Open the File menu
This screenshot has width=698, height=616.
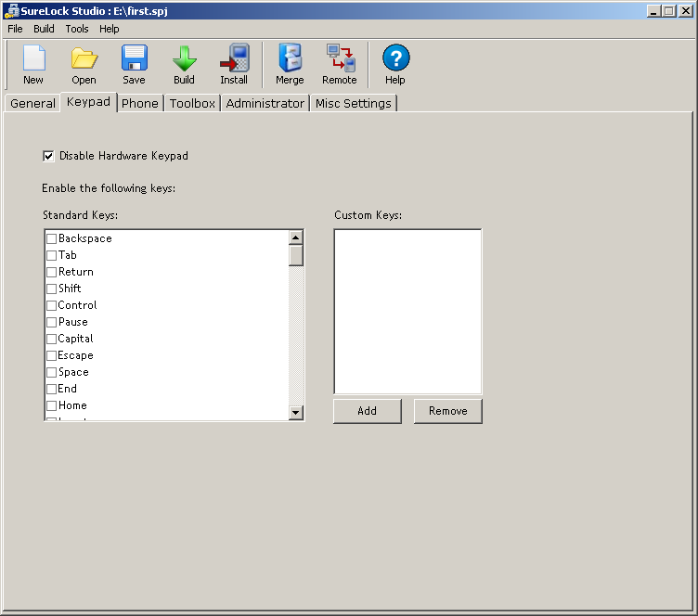click(15, 29)
